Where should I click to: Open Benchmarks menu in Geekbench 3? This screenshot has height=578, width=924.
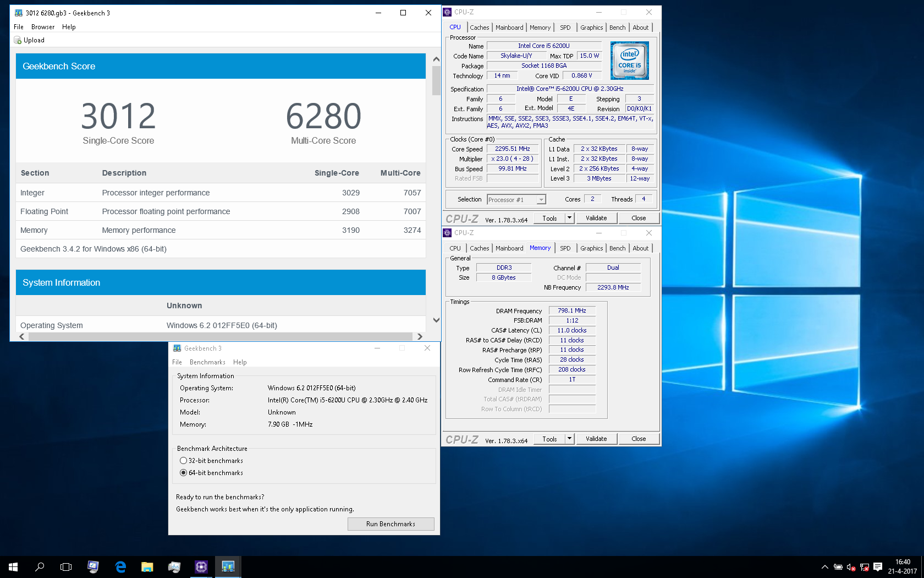pos(207,362)
